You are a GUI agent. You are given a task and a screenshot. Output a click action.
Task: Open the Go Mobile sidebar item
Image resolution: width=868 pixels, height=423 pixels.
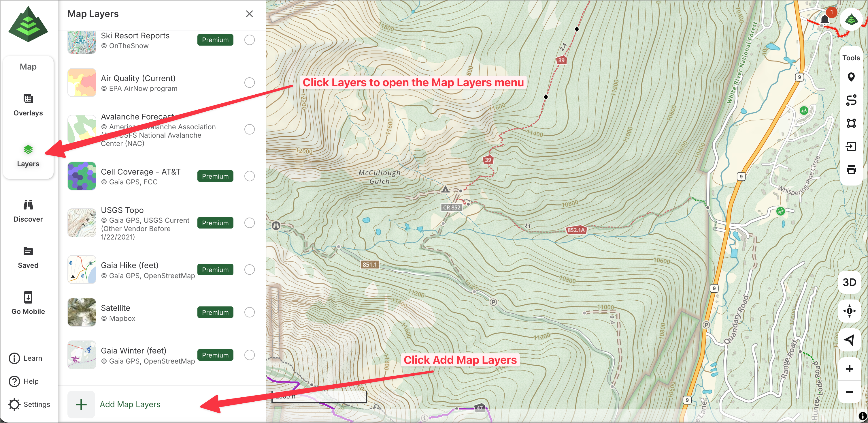[x=28, y=303]
